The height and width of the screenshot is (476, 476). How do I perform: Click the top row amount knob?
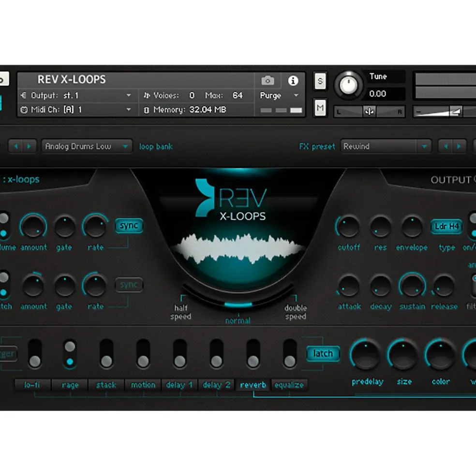pos(33,226)
